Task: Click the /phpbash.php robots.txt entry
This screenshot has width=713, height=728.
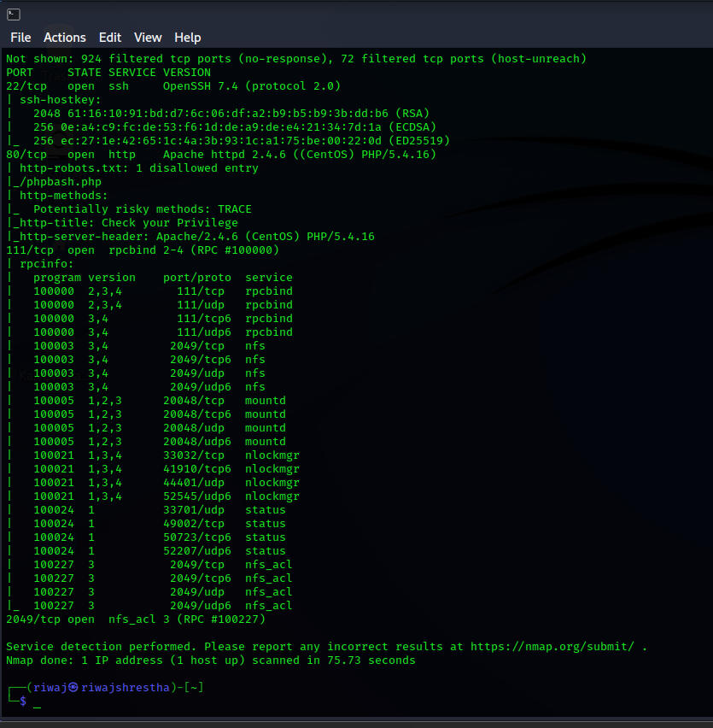Action: 52,181
